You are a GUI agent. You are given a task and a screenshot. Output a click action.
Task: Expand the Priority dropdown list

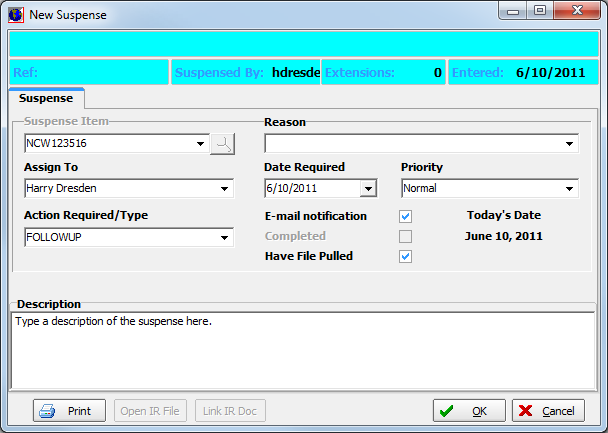570,188
